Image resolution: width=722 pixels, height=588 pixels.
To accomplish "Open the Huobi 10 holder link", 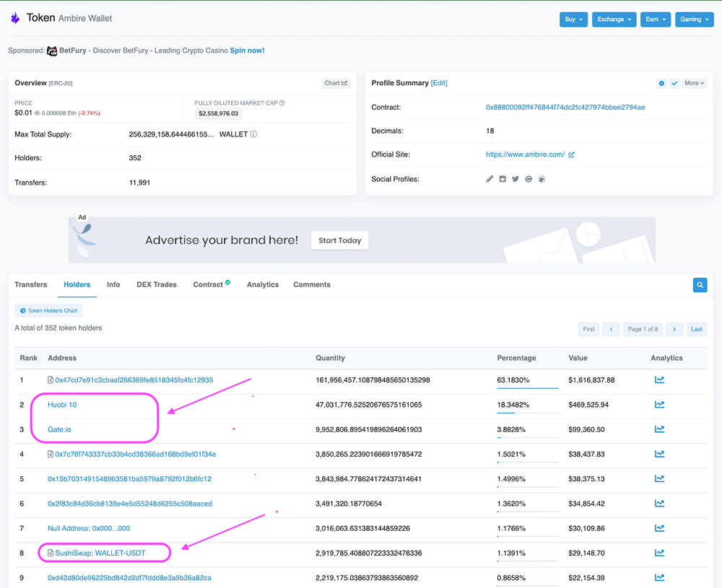I will pos(62,405).
